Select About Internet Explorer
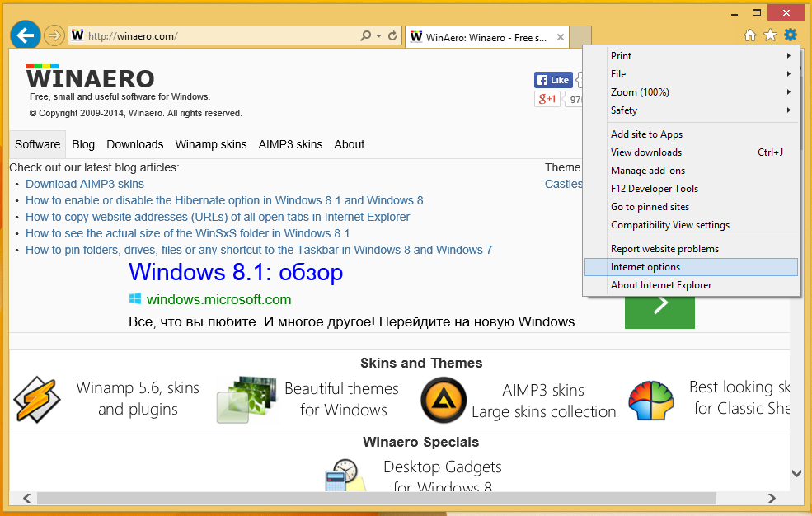This screenshot has height=516, width=812. (x=692, y=284)
